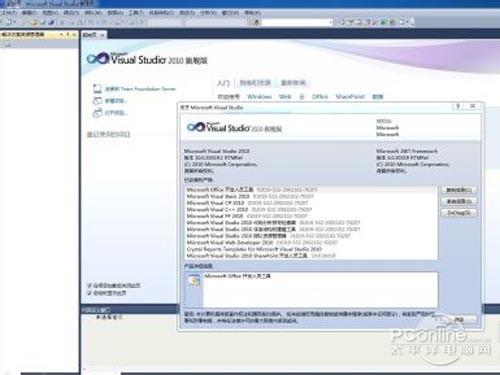Click 确定 (OK) button in About dialog
The width and height of the screenshot is (500, 375).
click(x=459, y=319)
